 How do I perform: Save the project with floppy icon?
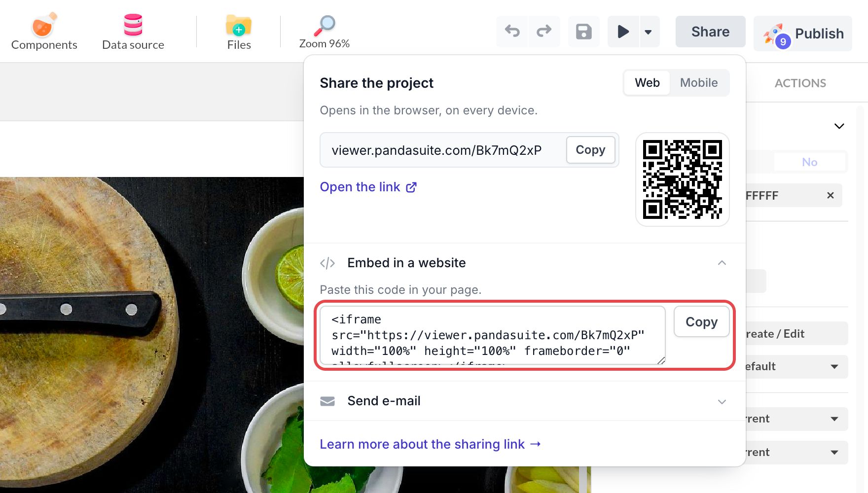coord(584,32)
